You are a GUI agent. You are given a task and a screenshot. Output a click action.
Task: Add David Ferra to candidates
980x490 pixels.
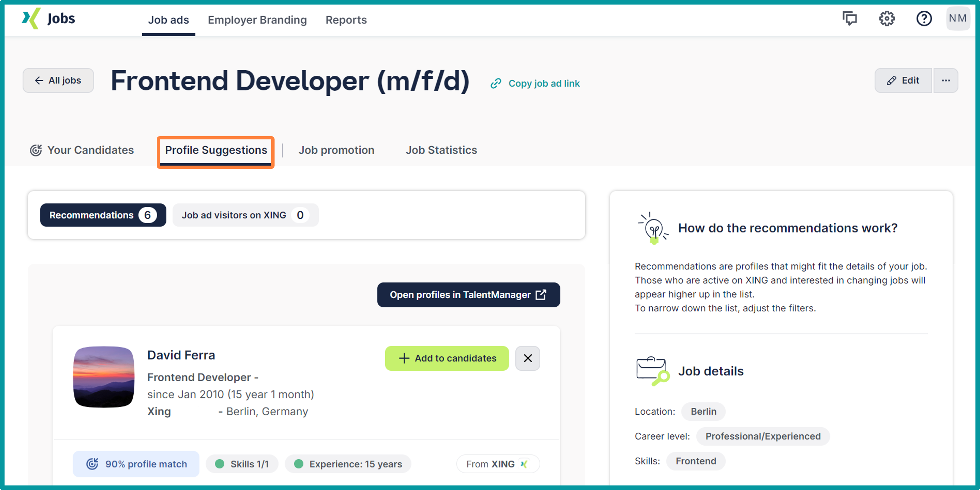(447, 358)
